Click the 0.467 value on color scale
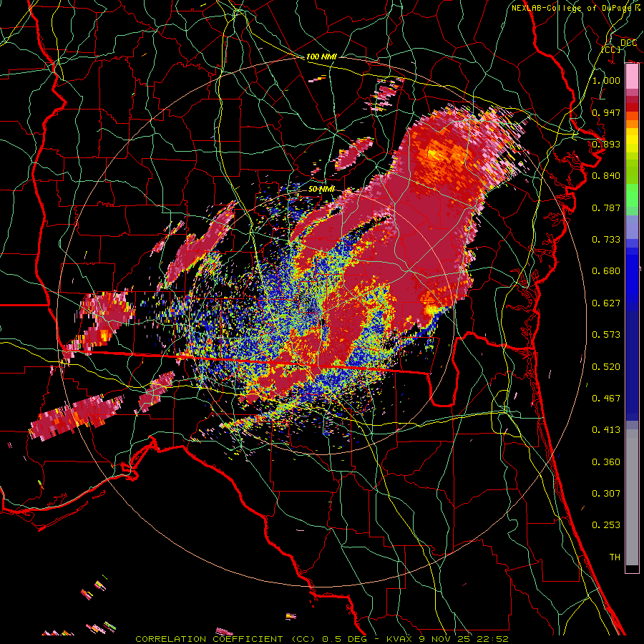Viewport: 644px width, 644px height. pyautogui.click(x=606, y=398)
